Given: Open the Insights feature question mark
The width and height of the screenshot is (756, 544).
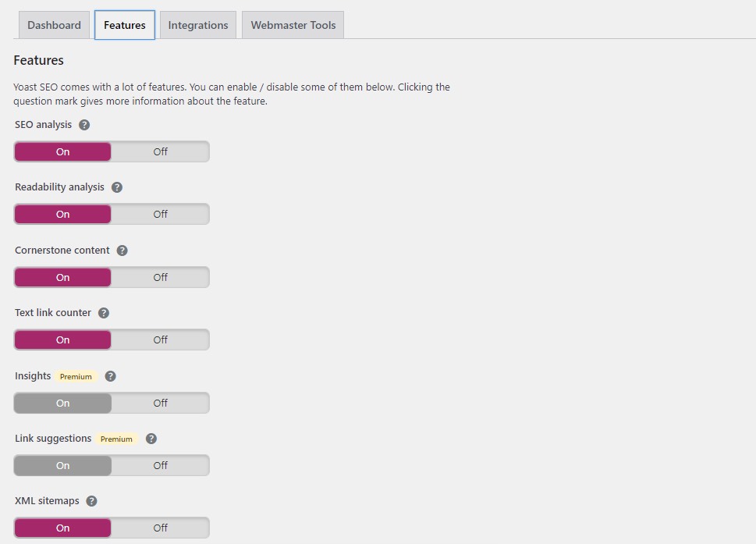Looking at the screenshot, I should [110, 375].
